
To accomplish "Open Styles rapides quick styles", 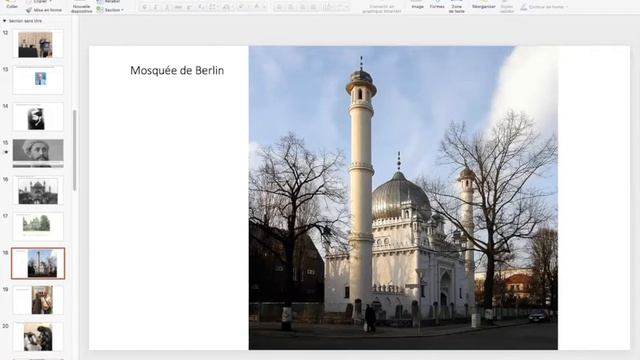I will pyautogui.click(x=507, y=7).
